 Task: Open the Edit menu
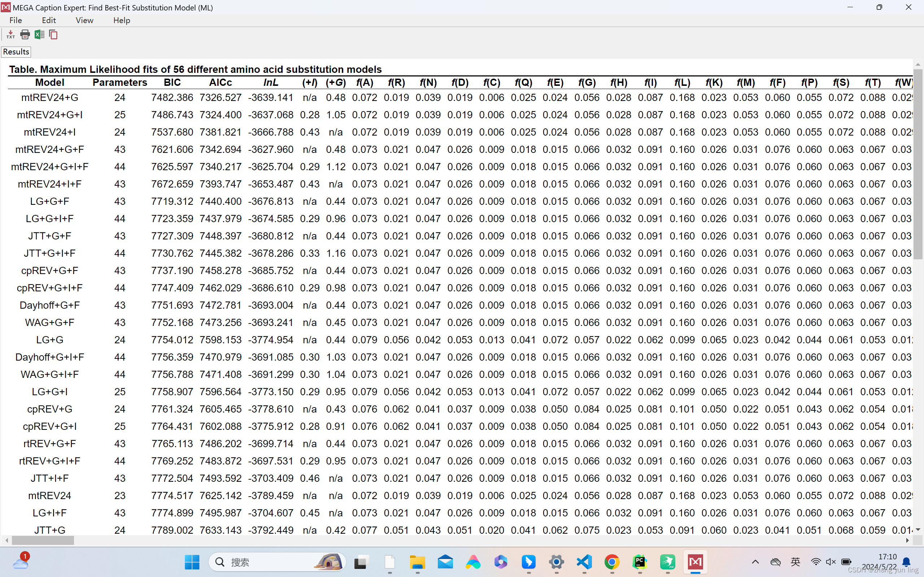pos(48,20)
